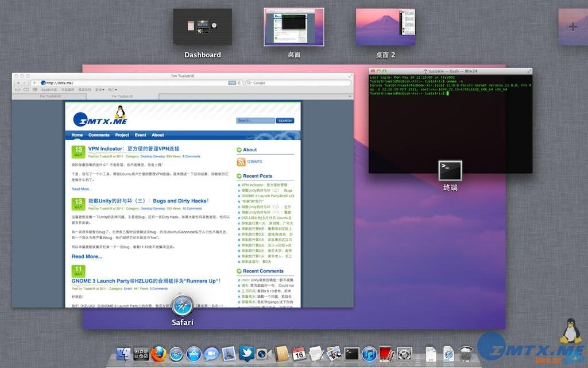Show bookmarks via the open-book icon in Safari
Screen dimensions: 588x368
click(26, 90)
